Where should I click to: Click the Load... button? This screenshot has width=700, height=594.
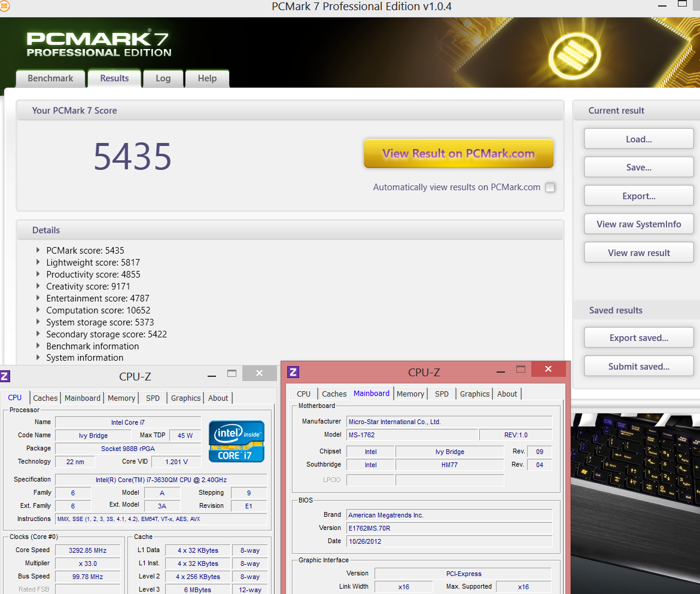click(x=639, y=139)
